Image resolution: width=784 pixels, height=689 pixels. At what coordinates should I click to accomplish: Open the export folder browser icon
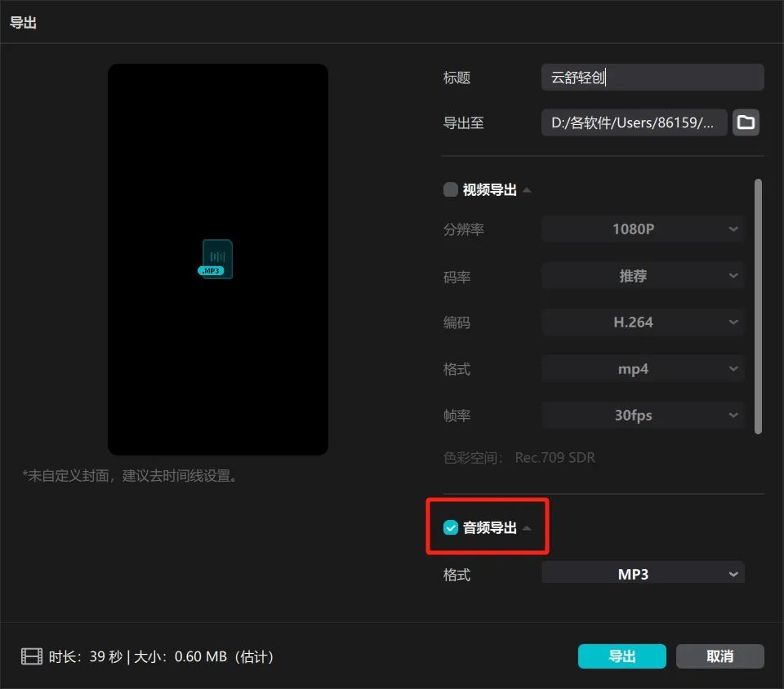click(x=746, y=122)
